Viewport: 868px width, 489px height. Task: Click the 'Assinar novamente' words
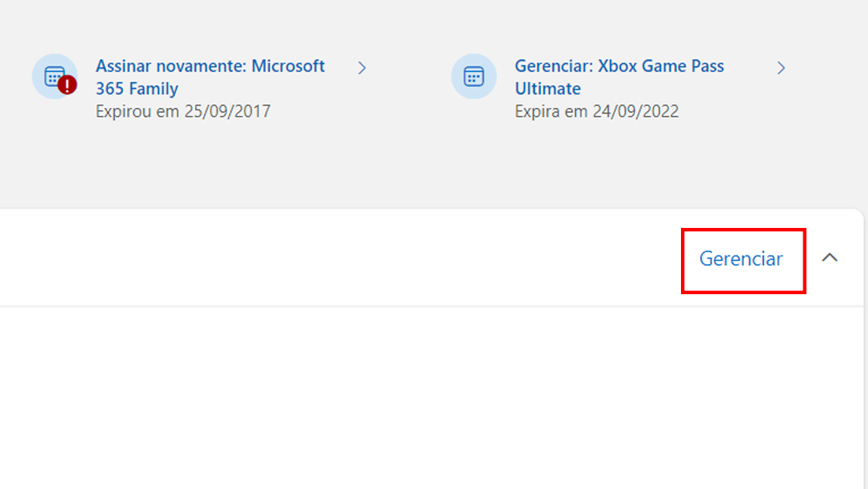[x=170, y=66]
